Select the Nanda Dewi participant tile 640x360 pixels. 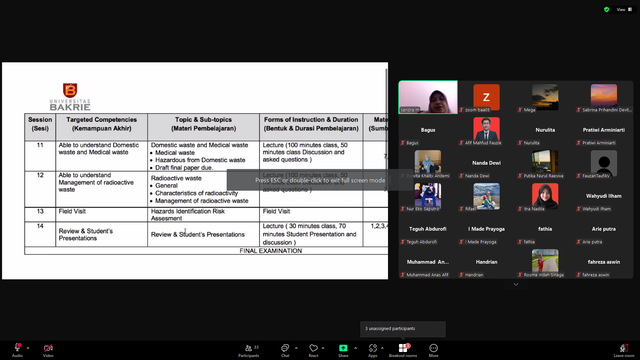pyautogui.click(x=487, y=163)
